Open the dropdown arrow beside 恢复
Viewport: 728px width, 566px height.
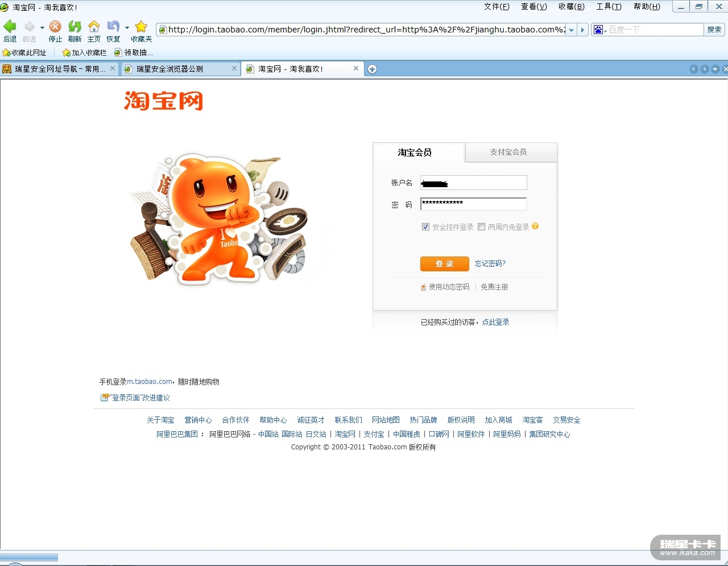[127, 27]
